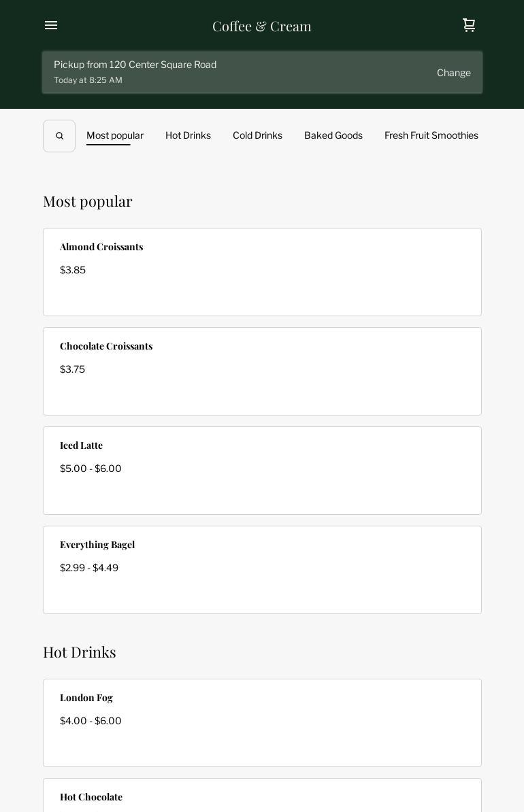Jump to the Cold Drinks category
The width and height of the screenshot is (524, 812).
pos(257,135)
